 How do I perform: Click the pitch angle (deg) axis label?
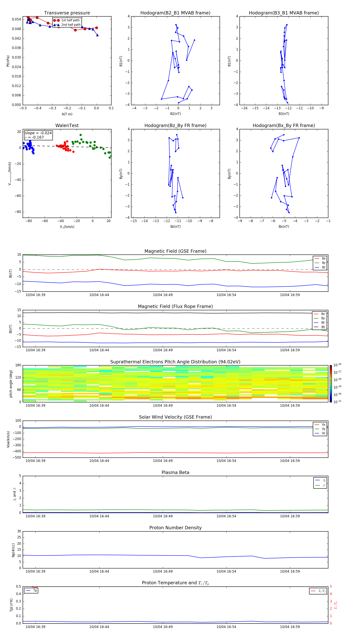[11, 384]
